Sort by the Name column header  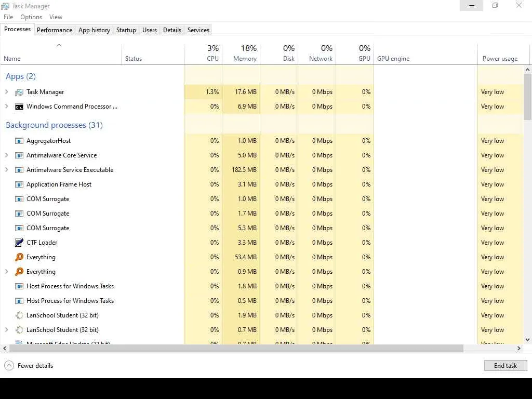pos(61,54)
